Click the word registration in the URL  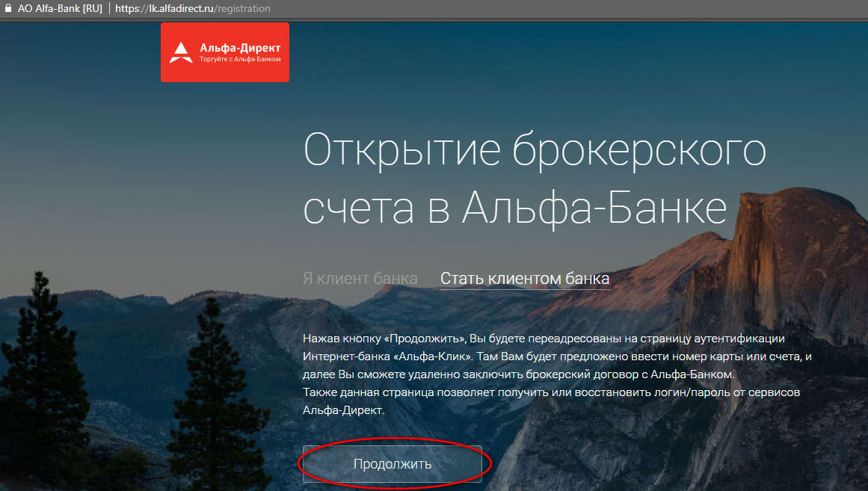point(244,8)
